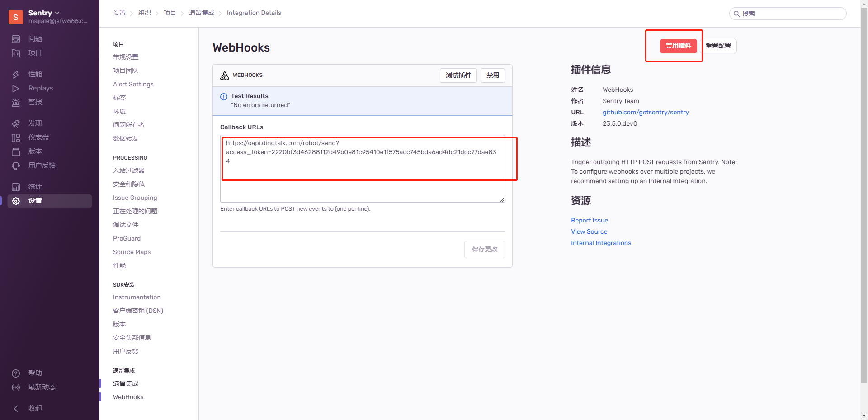868x420 pixels.
Task: Open 问题所有者 menu item
Action: (x=129, y=125)
